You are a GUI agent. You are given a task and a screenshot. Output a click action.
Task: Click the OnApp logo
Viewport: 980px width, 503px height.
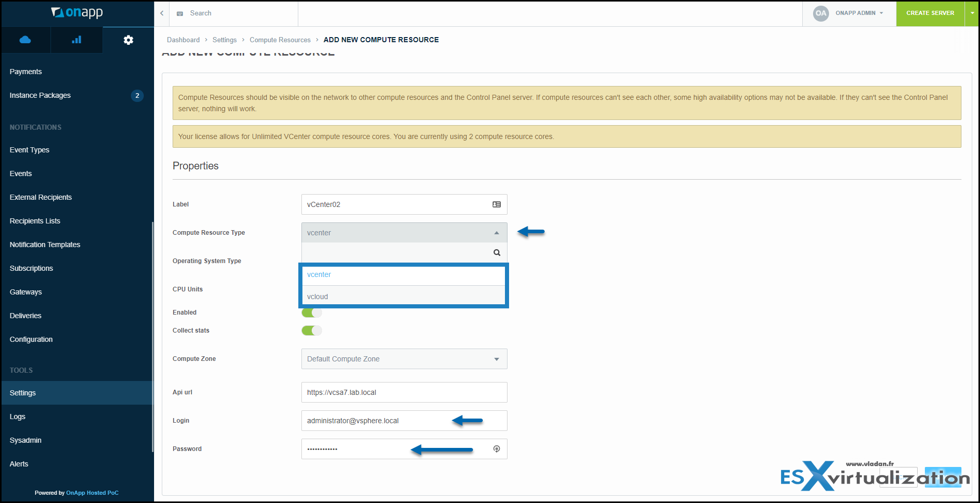[77, 12]
